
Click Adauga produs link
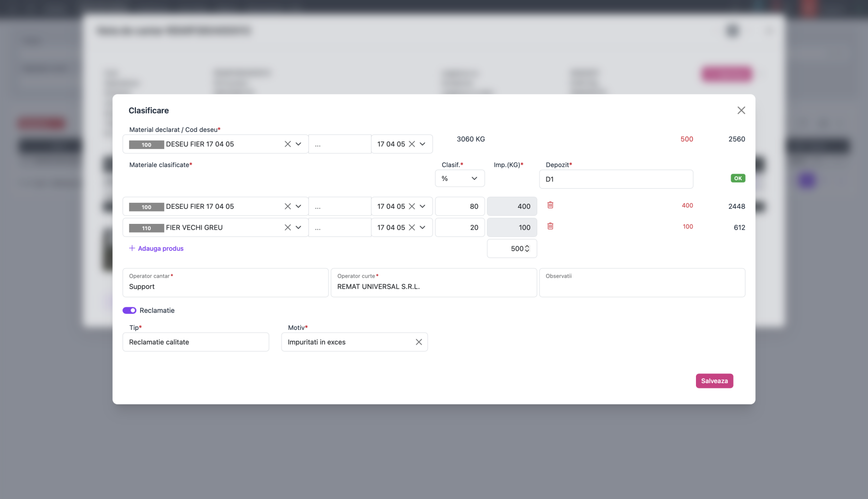[156, 249]
